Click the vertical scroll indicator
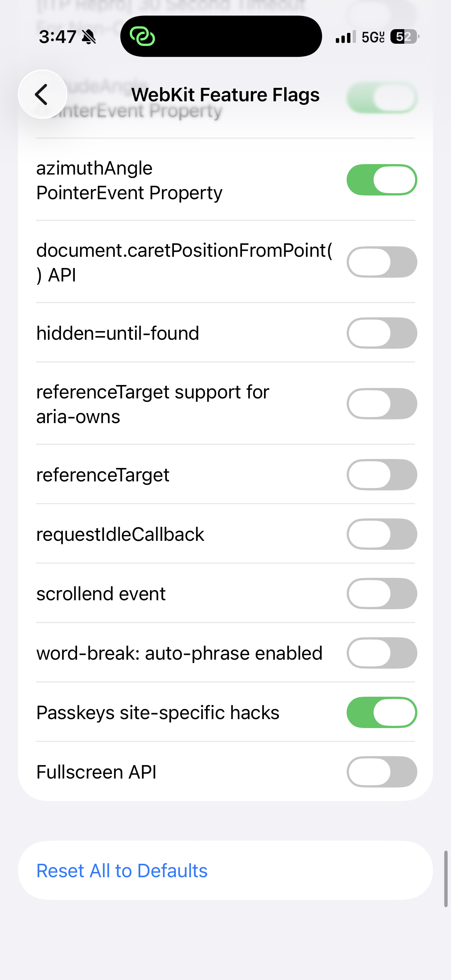Screen dimensions: 451x980 [x=446, y=879]
